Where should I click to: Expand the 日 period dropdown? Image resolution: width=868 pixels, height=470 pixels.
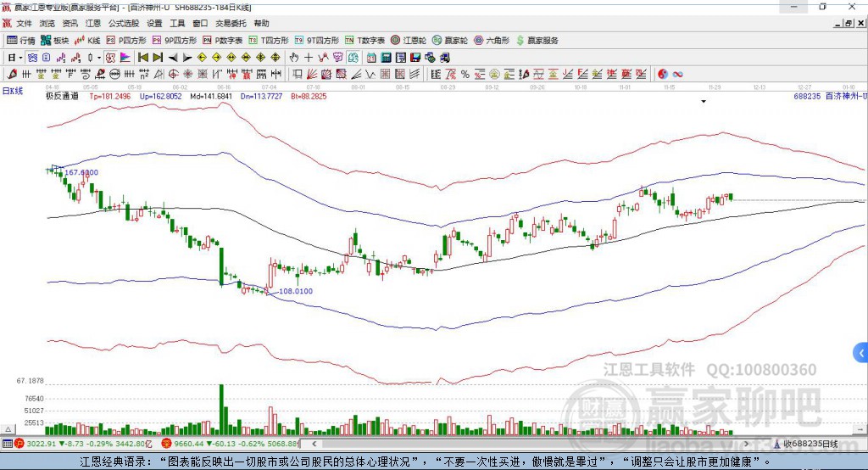[20, 58]
